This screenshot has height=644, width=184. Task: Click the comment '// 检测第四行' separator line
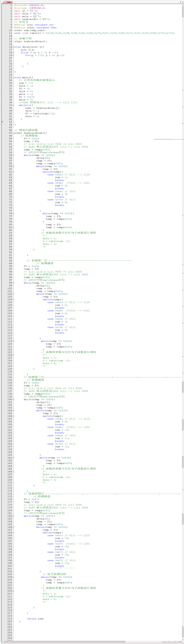(x=103, y=494)
